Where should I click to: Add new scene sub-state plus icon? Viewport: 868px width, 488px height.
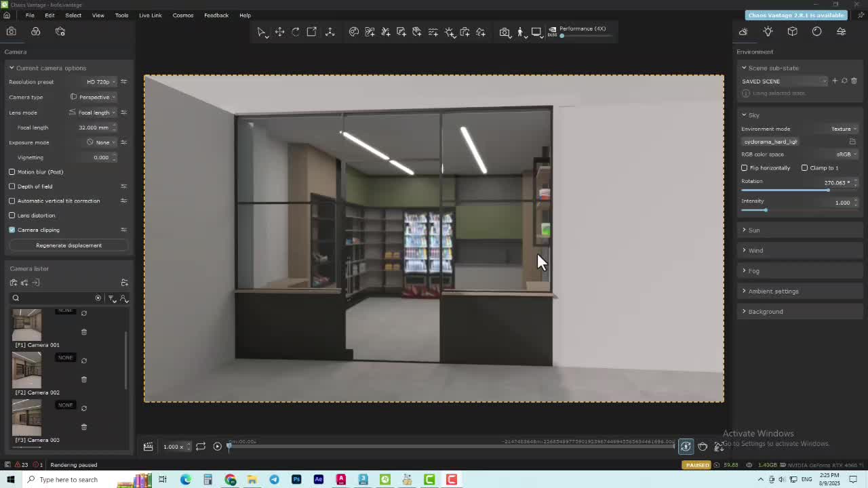click(835, 81)
